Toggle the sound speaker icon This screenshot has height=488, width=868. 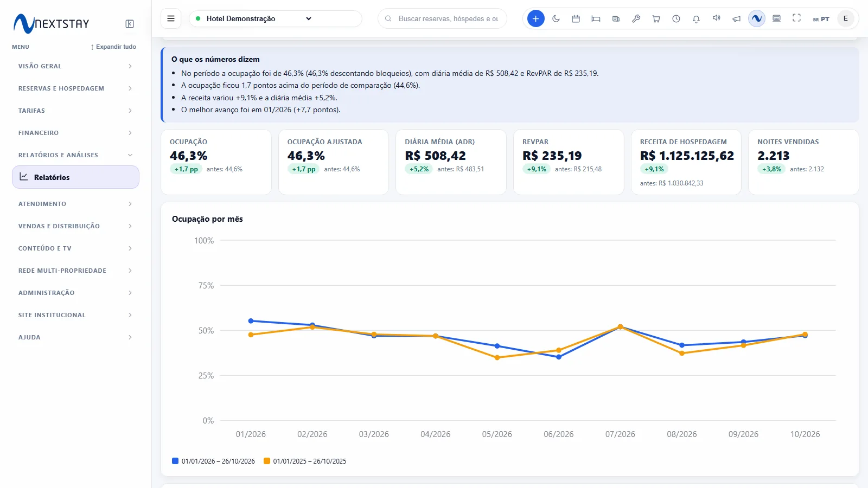[x=716, y=18]
